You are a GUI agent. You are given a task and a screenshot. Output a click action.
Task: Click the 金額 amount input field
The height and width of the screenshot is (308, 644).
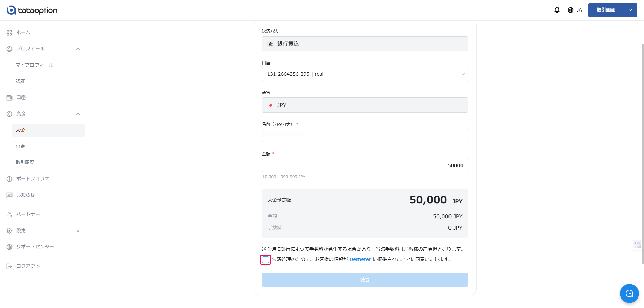(365, 166)
